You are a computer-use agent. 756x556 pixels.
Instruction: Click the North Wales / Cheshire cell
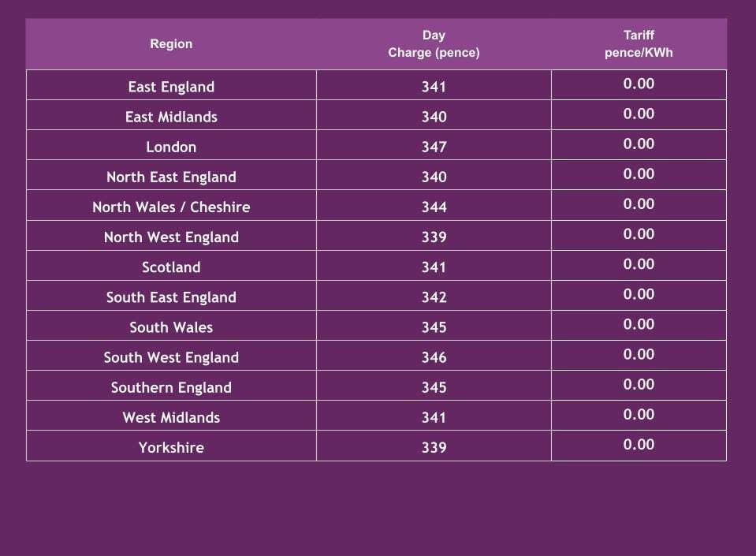171,207
